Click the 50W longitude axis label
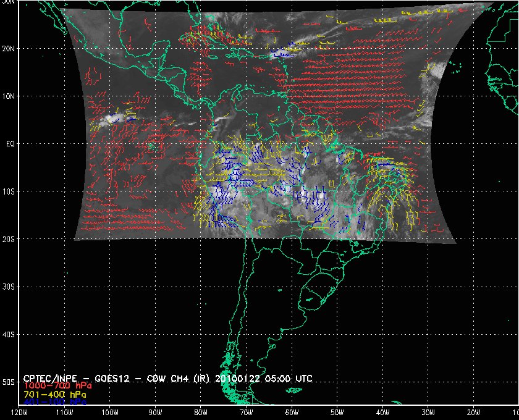The image size is (519, 420). point(337,413)
